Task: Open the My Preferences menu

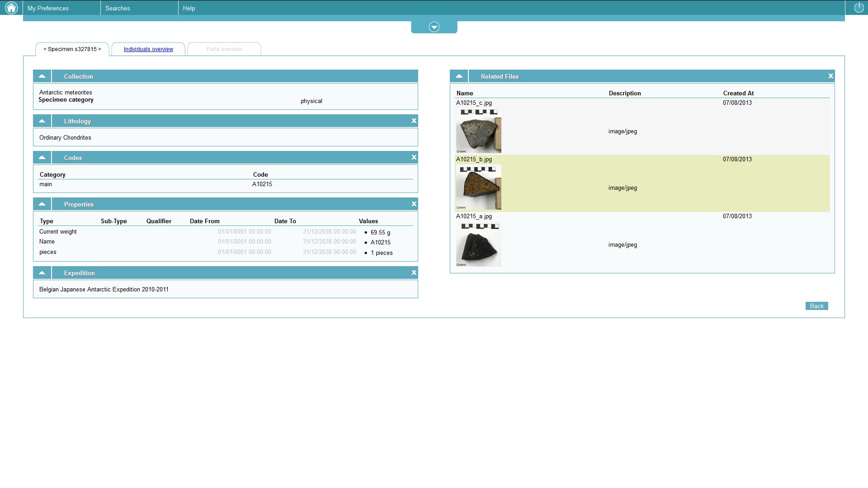Action: pos(48,8)
